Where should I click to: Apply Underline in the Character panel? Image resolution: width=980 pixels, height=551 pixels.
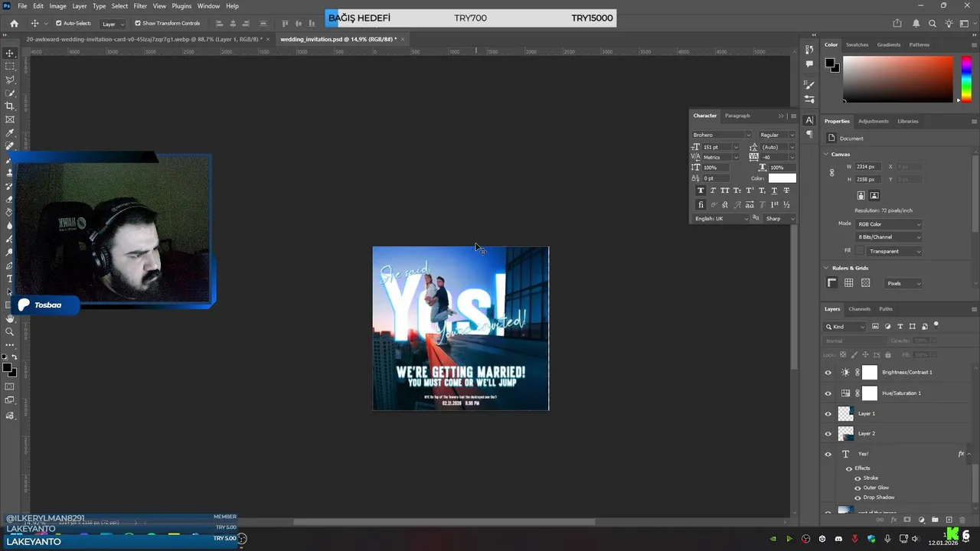(x=774, y=191)
